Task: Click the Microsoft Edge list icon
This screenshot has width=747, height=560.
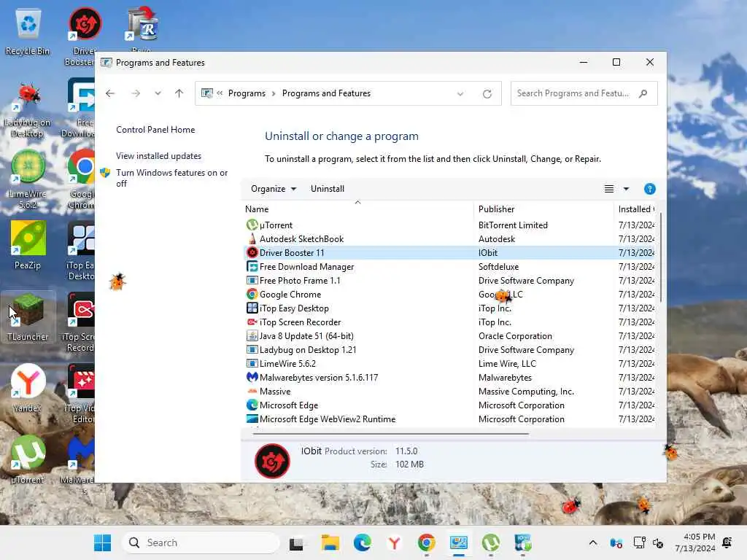Action: click(x=252, y=405)
